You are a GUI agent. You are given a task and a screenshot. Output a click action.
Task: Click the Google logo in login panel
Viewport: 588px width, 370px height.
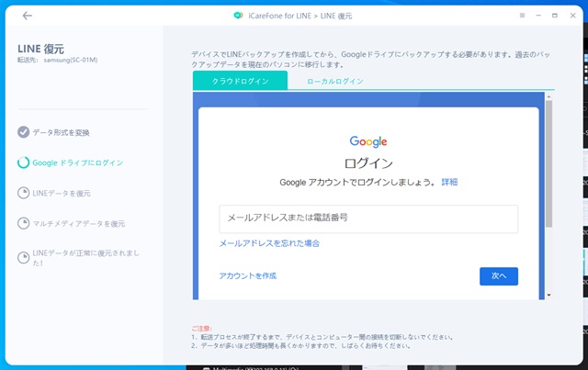pos(368,141)
